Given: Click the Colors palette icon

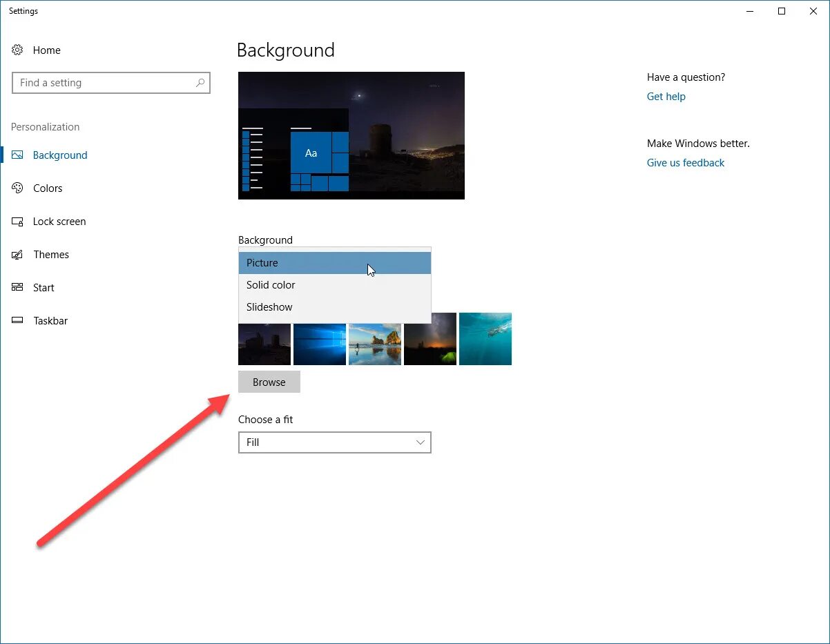Looking at the screenshot, I should coord(18,188).
